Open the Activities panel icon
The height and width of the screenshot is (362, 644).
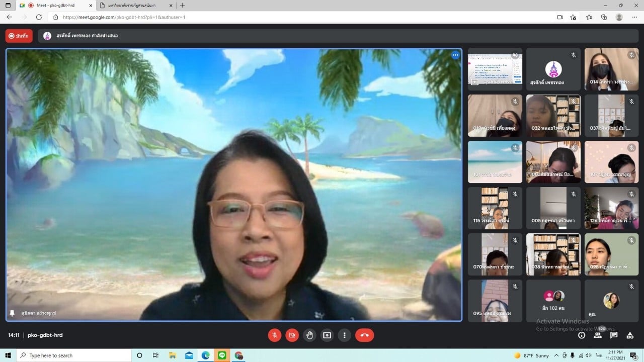click(x=630, y=335)
